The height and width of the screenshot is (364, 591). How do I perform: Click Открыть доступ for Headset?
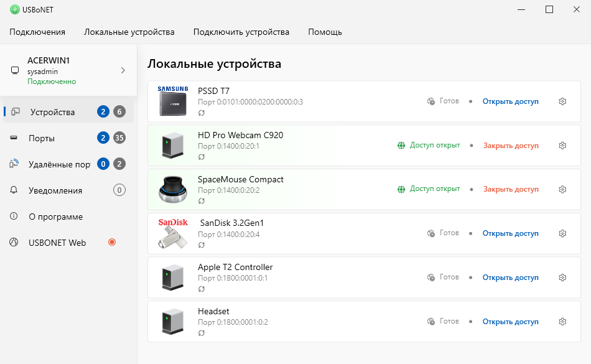[510, 322]
